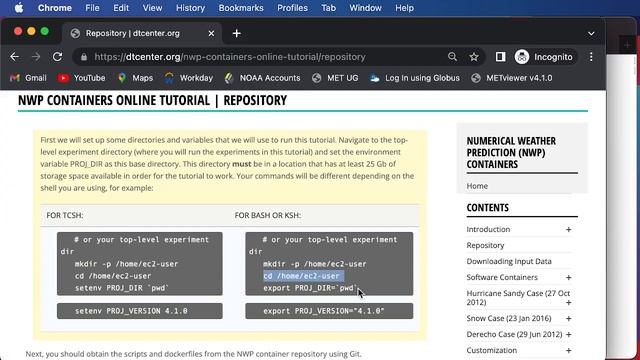
Task: Open the View menu
Action: (152, 8)
